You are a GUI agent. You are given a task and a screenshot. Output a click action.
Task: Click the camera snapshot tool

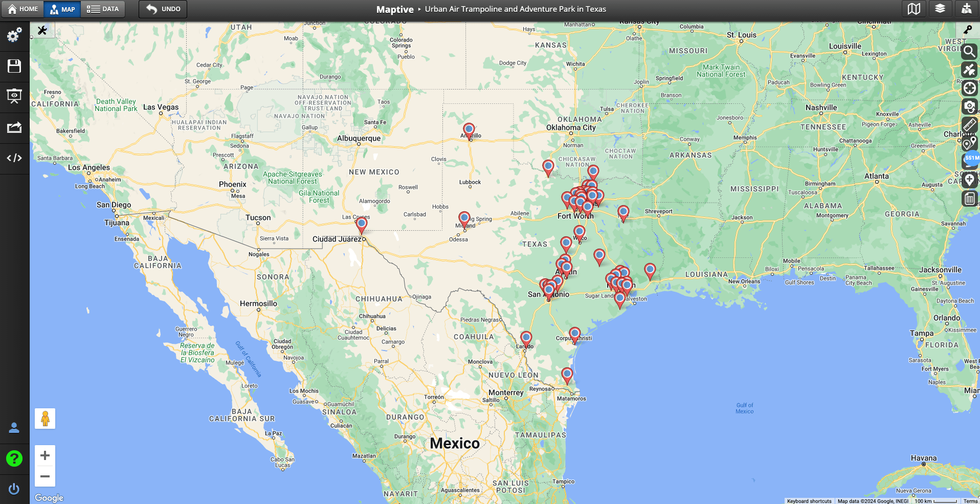(x=969, y=106)
